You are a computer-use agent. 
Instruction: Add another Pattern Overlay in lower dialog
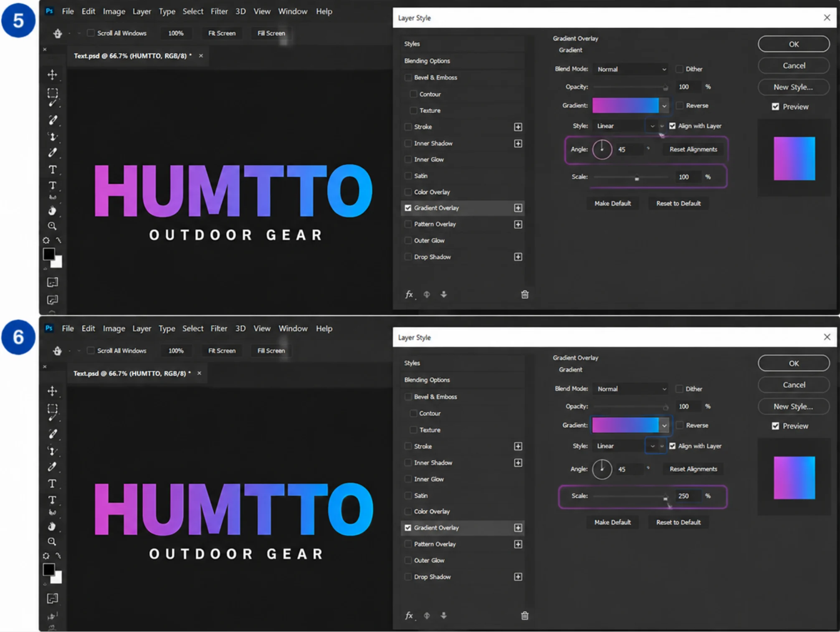click(x=518, y=544)
